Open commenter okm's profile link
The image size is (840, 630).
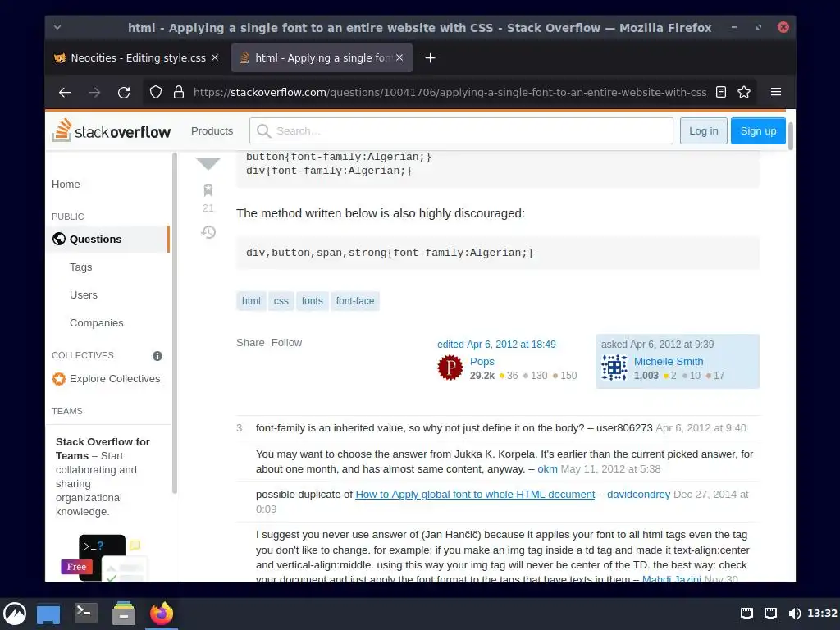(x=547, y=468)
